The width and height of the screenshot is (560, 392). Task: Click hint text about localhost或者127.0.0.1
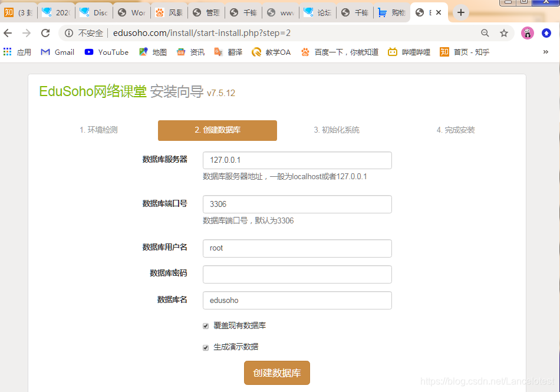(285, 176)
